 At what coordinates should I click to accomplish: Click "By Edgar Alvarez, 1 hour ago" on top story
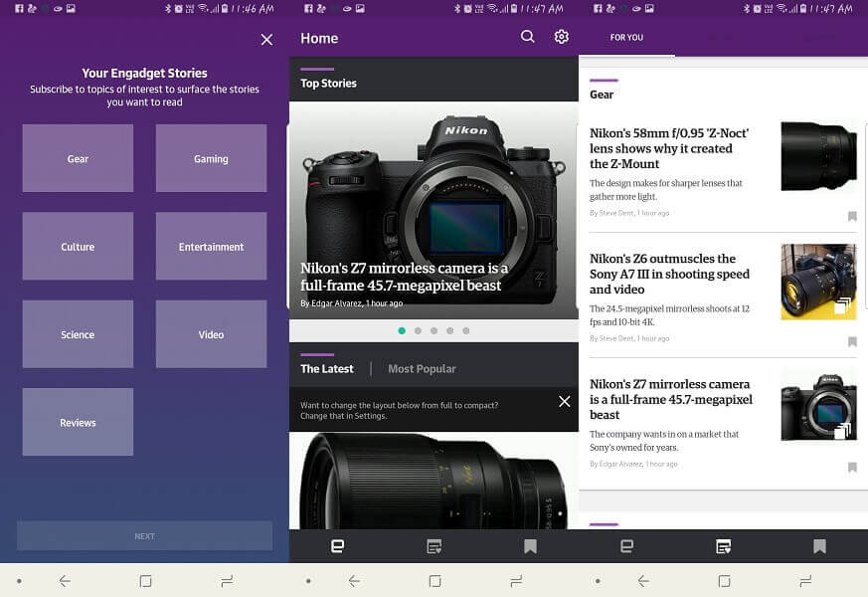tap(352, 303)
